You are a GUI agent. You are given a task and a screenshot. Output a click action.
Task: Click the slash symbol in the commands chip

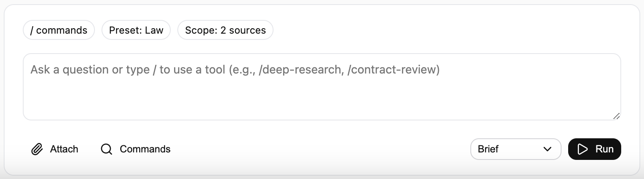pyautogui.click(x=32, y=30)
